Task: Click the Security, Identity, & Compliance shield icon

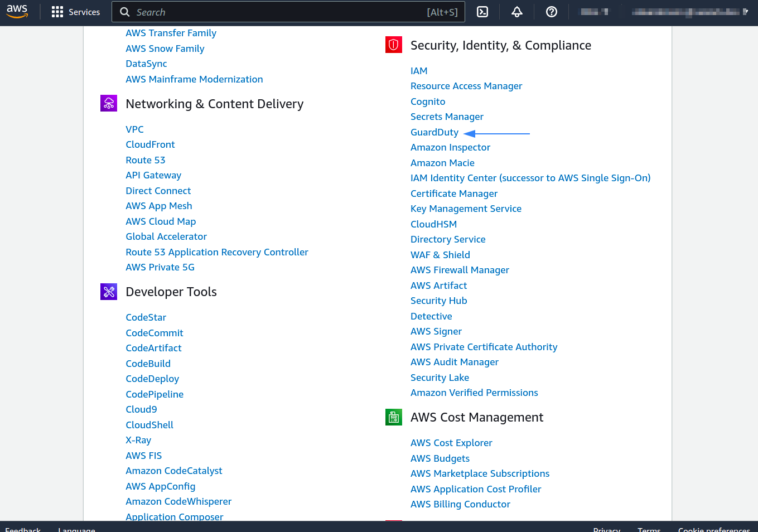Action: 394,45
